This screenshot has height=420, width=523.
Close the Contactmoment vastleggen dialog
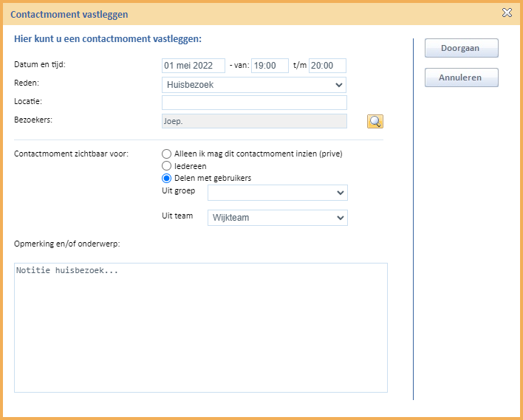pos(507,13)
